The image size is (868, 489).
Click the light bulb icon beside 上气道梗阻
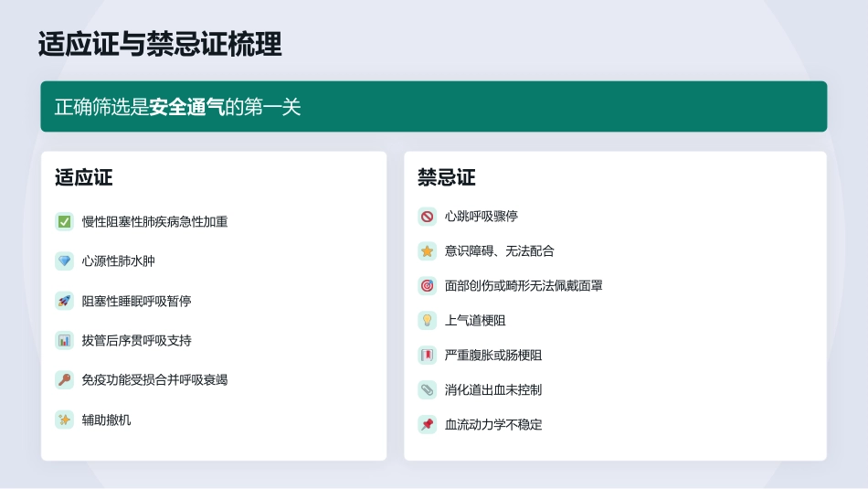pos(427,320)
